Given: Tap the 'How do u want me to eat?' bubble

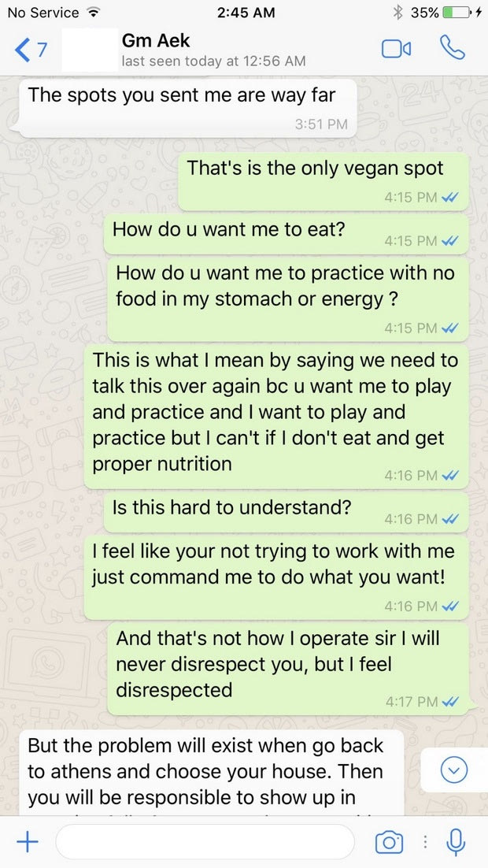Looking at the screenshot, I should tap(286, 234).
